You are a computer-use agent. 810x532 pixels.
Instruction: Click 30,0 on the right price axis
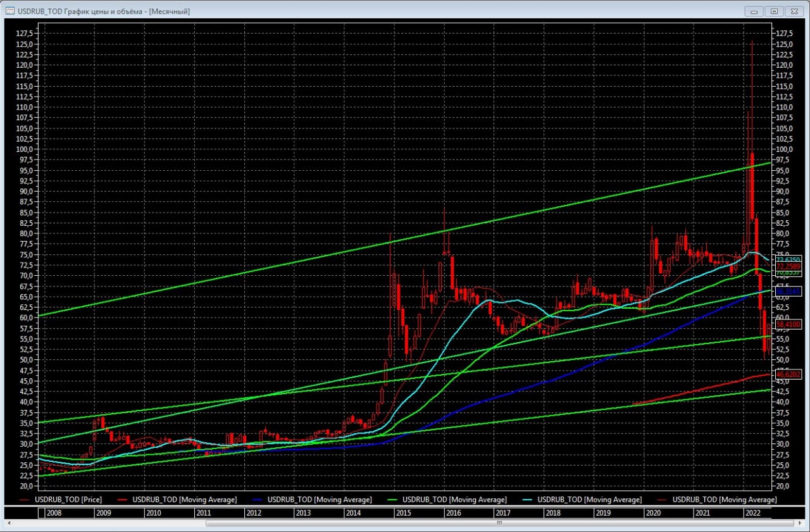(x=783, y=444)
